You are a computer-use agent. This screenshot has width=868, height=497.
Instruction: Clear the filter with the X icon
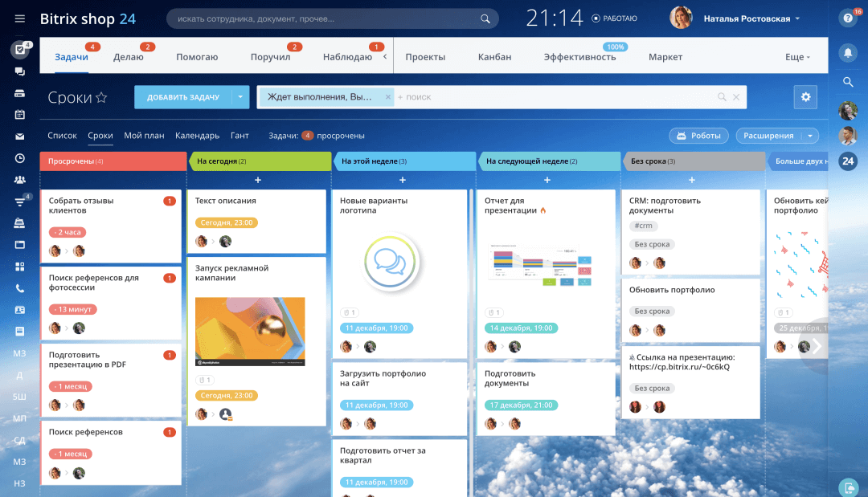tap(736, 96)
